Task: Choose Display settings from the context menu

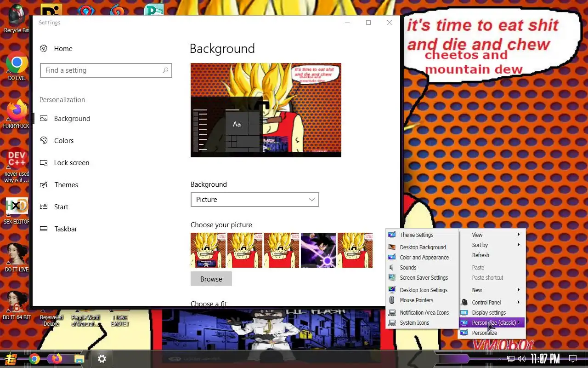Action: point(492,313)
